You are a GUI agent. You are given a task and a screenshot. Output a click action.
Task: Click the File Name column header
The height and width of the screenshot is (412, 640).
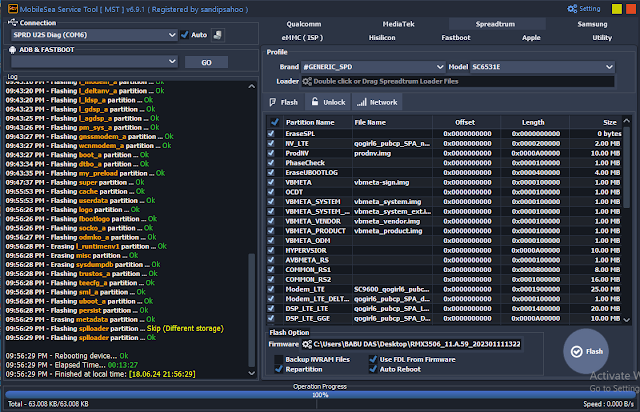coord(392,122)
